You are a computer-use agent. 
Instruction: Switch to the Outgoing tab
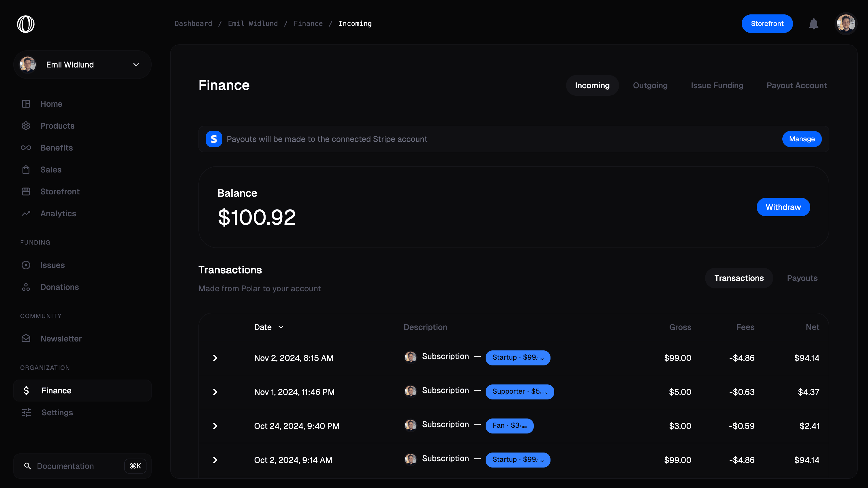[650, 85]
